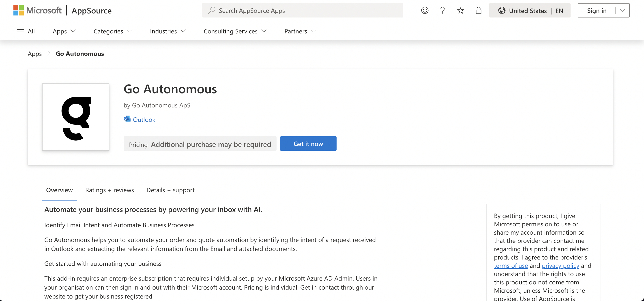Click the Sign in button
The image size is (644, 301).
[x=597, y=11]
